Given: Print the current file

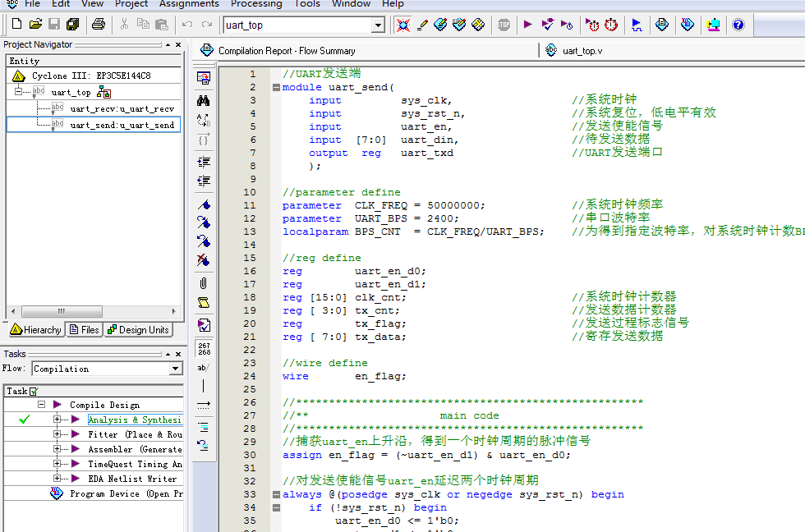Looking at the screenshot, I should point(97,25).
